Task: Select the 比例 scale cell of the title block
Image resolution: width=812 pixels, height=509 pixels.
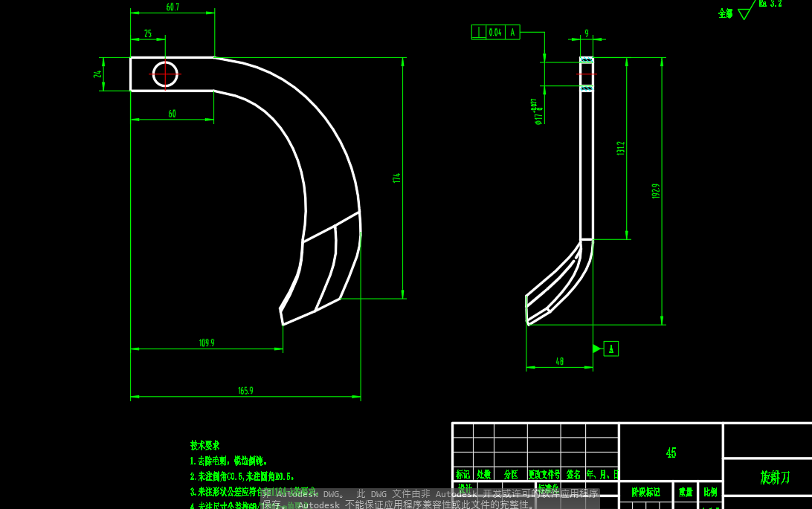Action: coord(711,492)
